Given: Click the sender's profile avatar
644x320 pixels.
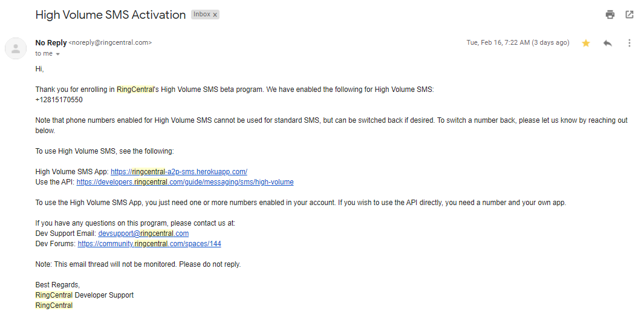Looking at the screenshot, I should pos(16,48).
